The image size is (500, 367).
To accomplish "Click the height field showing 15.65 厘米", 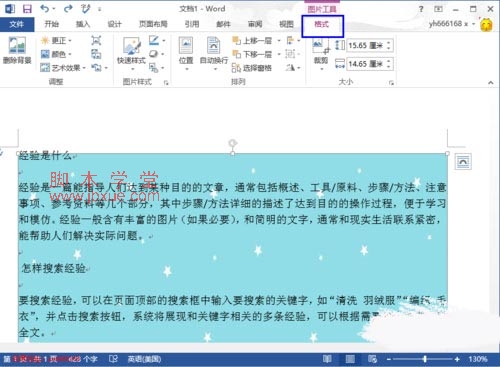I will tap(365, 45).
